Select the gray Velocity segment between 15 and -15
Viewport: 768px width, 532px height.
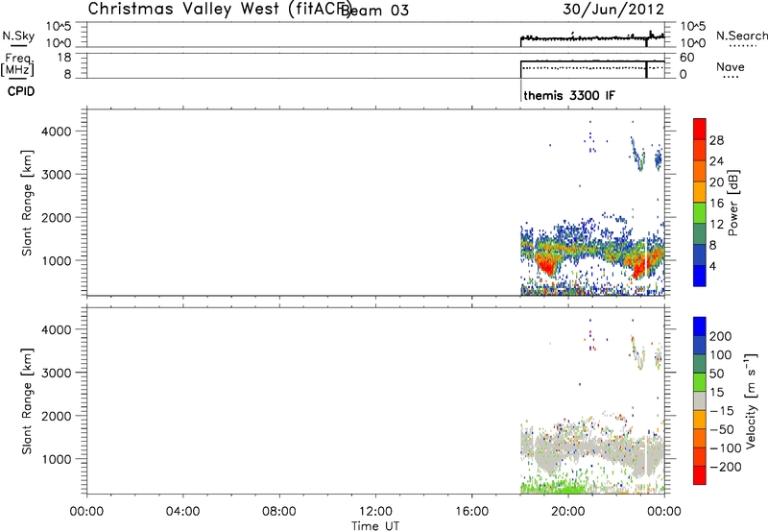tap(700, 400)
